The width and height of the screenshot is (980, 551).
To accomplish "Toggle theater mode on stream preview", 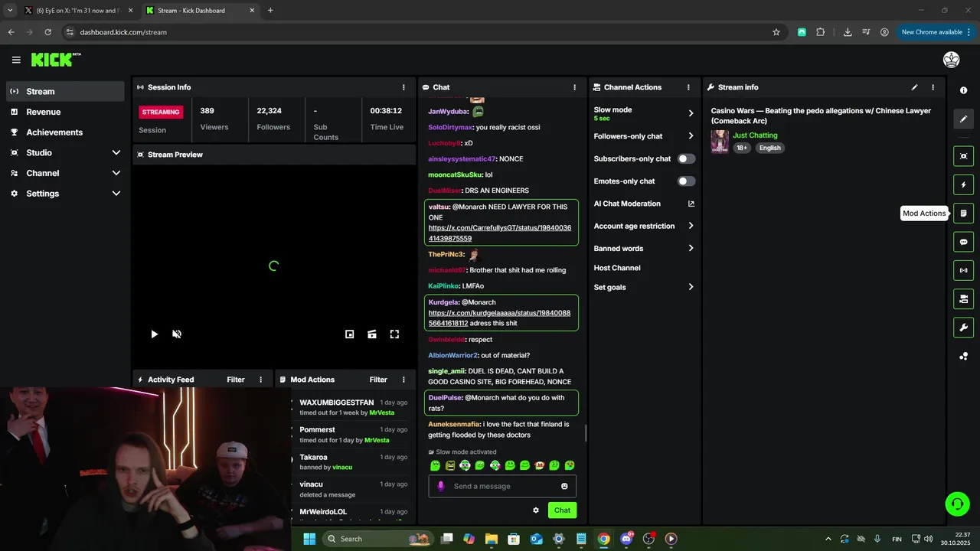I will coord(371,334).
